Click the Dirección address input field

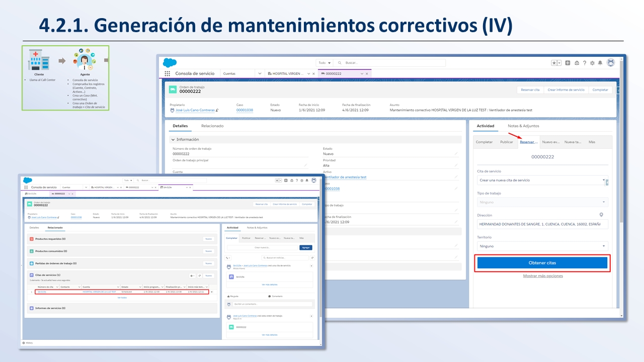click(538, 224)
